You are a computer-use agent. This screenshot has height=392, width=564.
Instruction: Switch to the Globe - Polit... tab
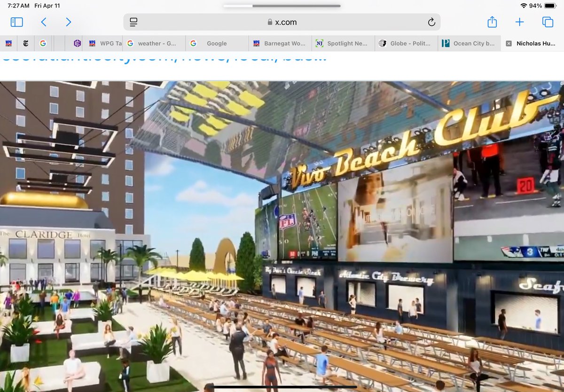[x=406, y=43]
